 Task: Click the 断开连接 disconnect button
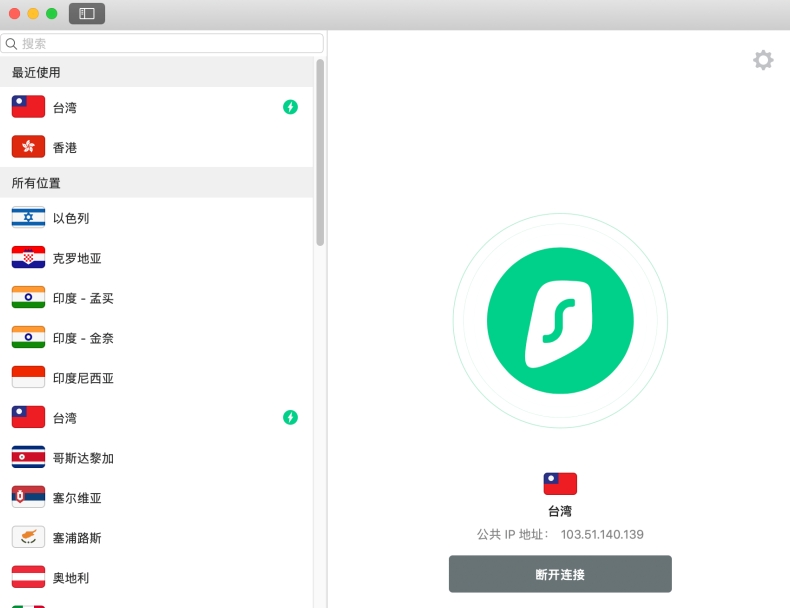point(560,574)
